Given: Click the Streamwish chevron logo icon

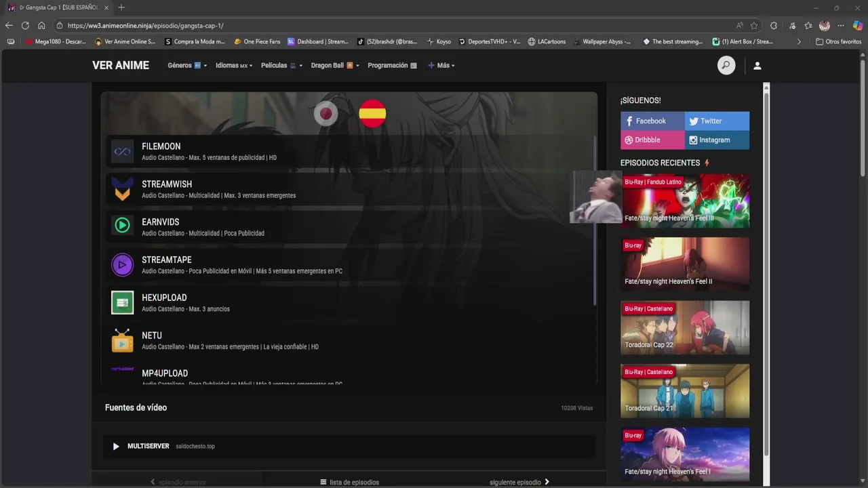Looking at the screenshot, I should pyautogui.click(x=123, y=189).
